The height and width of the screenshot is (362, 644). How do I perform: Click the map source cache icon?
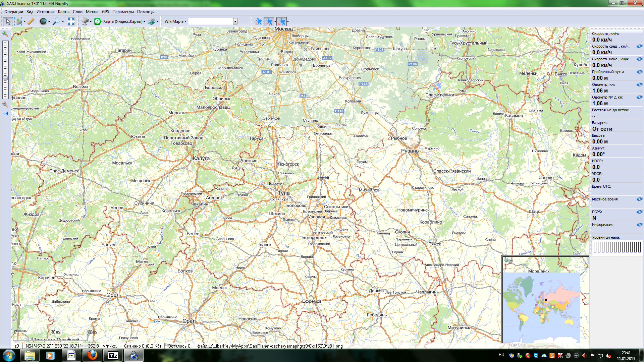pyautogui.click(x=85, y=21)
